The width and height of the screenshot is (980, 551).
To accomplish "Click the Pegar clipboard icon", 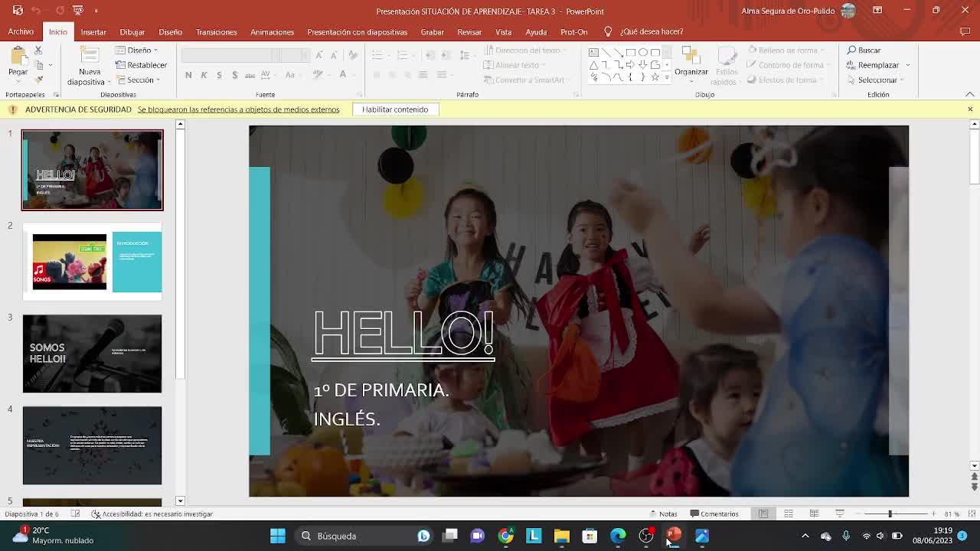I will pos(18,57).
